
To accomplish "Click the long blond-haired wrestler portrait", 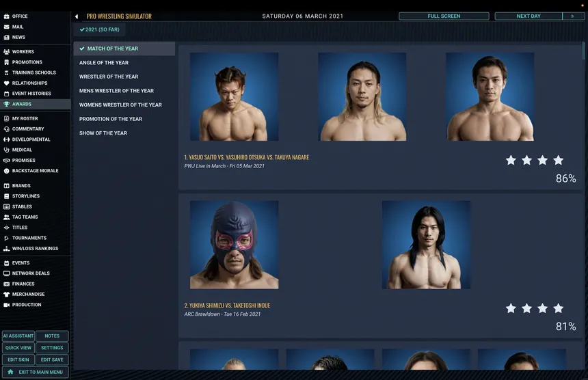I will click(362, 96).
